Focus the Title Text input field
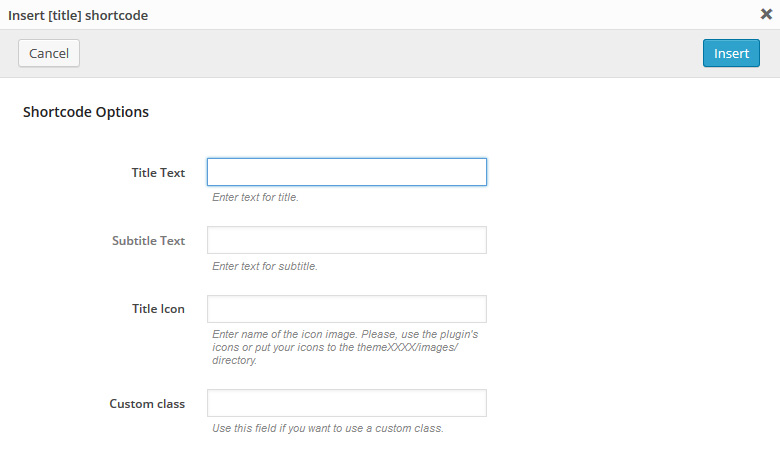The height and width of the screenshot is (476, 780). click(346, 172)
